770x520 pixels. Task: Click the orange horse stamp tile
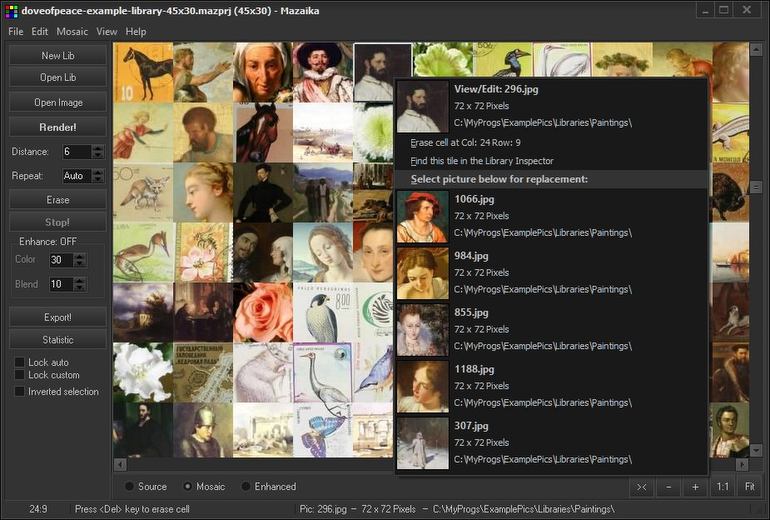143,72
